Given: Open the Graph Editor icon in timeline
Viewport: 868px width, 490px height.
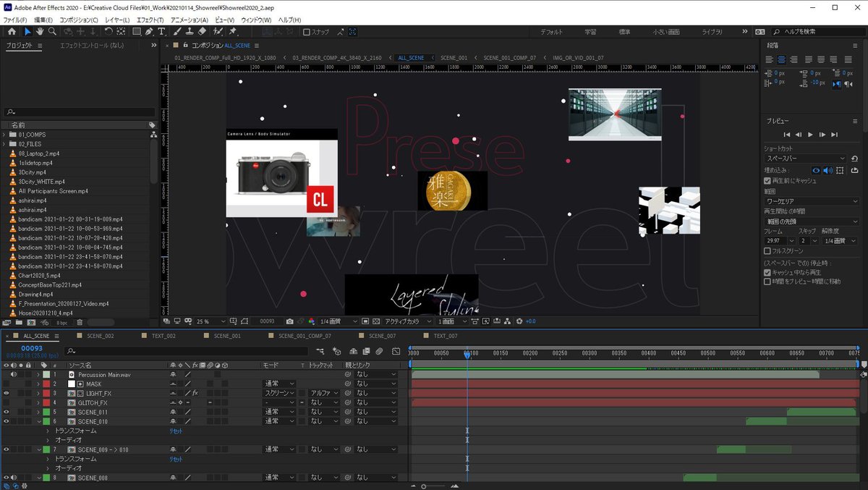Looking at the screenshot, I should 396,351.
